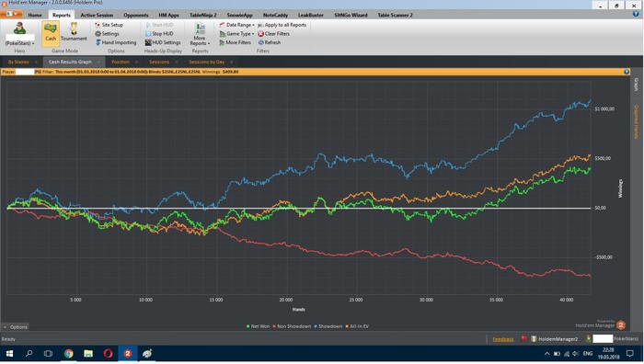Open the Table Scanner 2 ribbon tab
The width and height of the screenshot is (644, 364).
click(395, 15)
